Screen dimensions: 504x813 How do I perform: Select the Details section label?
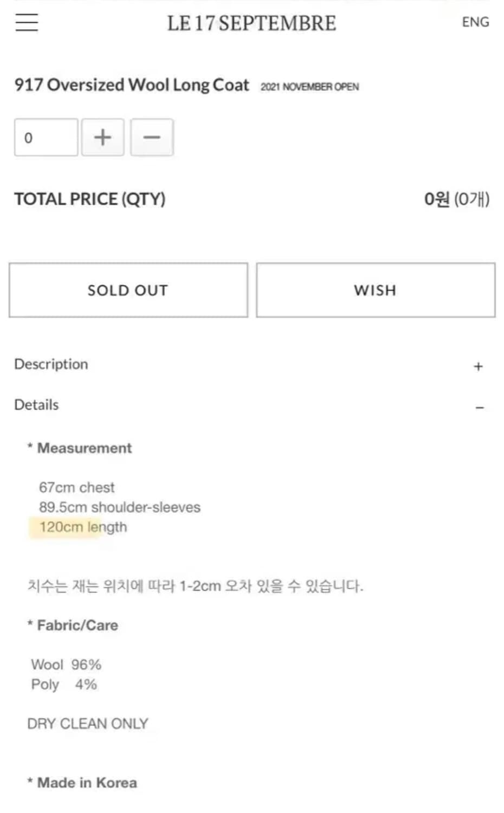click(36, 405)
